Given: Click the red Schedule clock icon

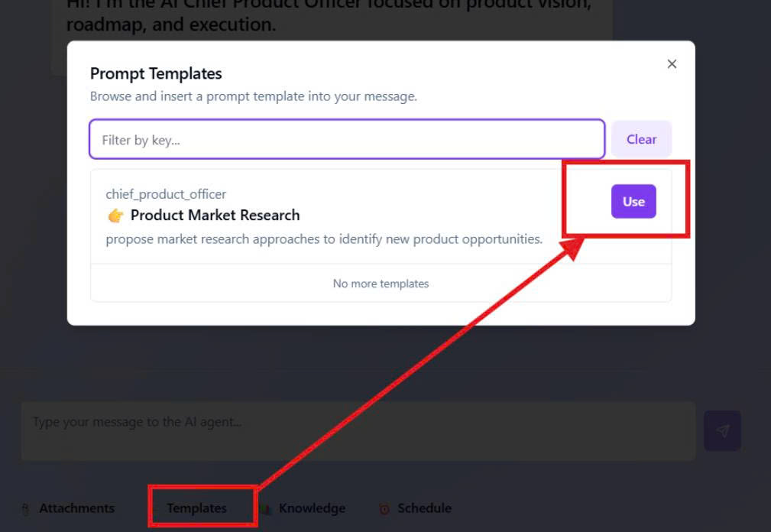Looking at the screenshot, I should (384, 508).
